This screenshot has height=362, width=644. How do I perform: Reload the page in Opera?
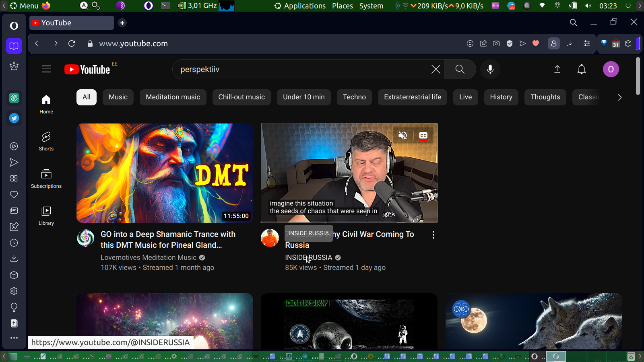coord(72,43)
